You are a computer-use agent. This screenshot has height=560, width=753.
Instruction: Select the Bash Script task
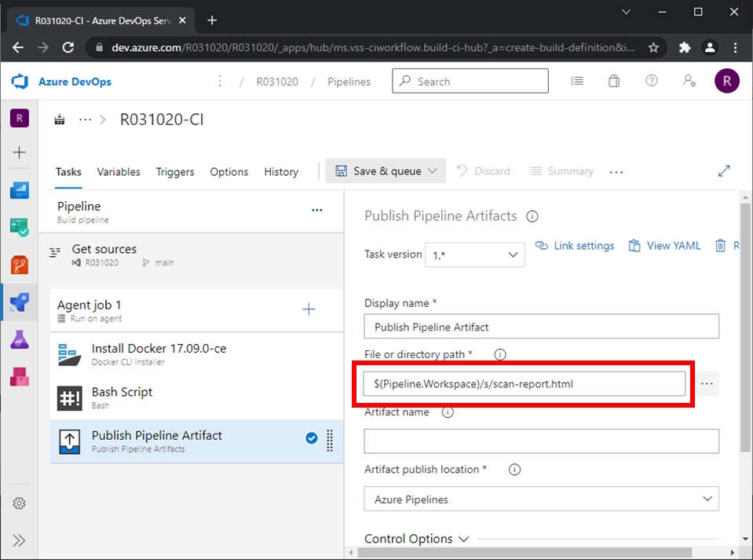[196, 397]
